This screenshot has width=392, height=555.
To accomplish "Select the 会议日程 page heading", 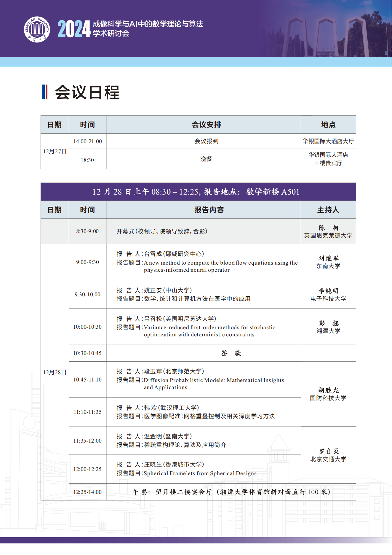I will 87,92.
